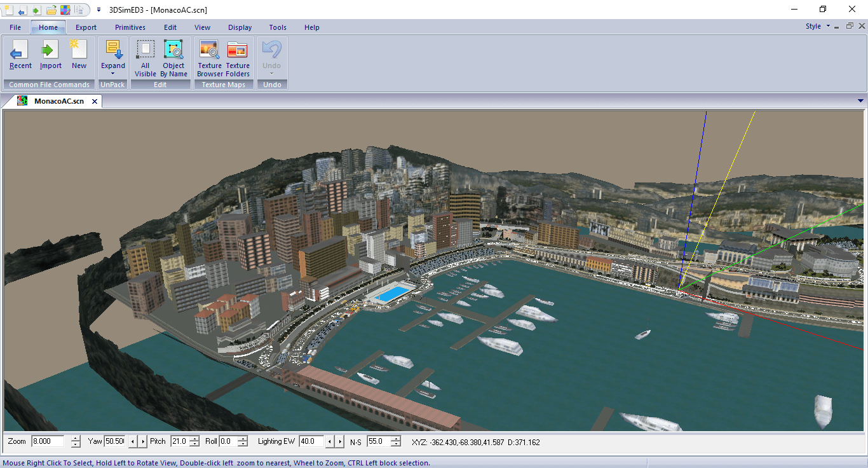Click the Common File Commands group label

49,85
